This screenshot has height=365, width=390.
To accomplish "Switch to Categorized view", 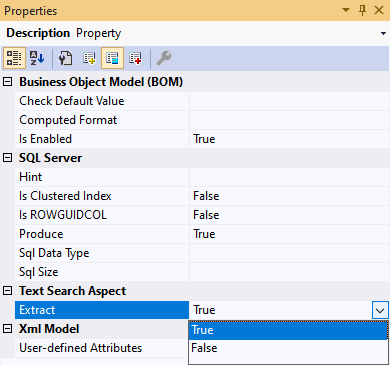I will 14,58.
